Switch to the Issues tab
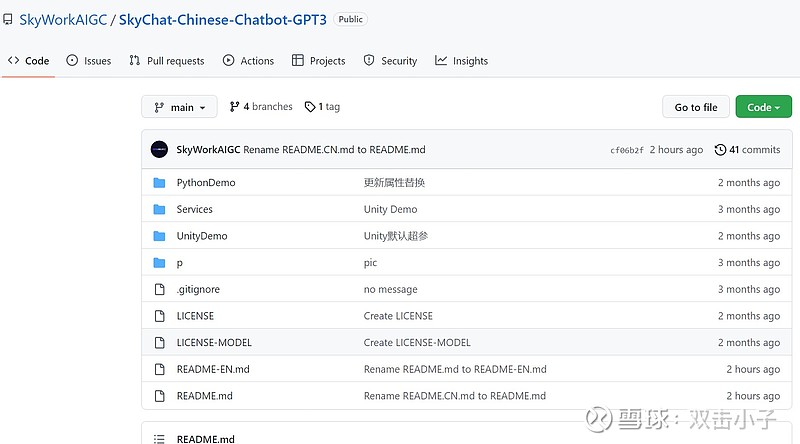 89,61
